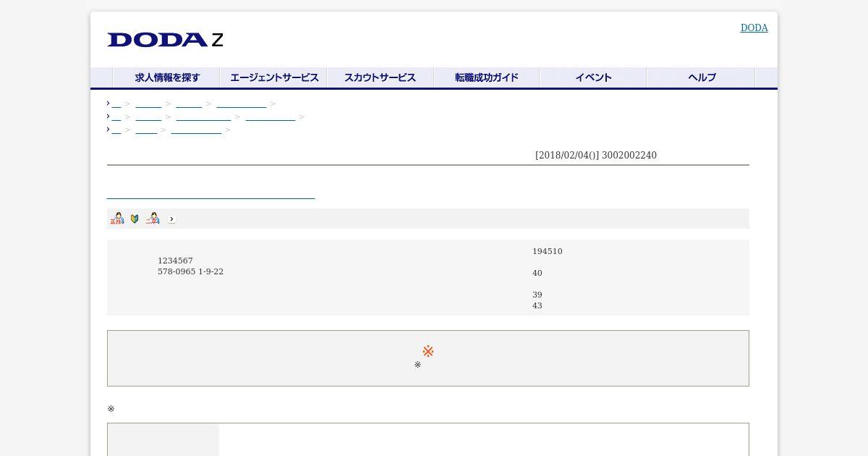Click the 二卒 second-graduate badge icon
The height and width of the screenshot is (456, 868).
click(153, 219)
